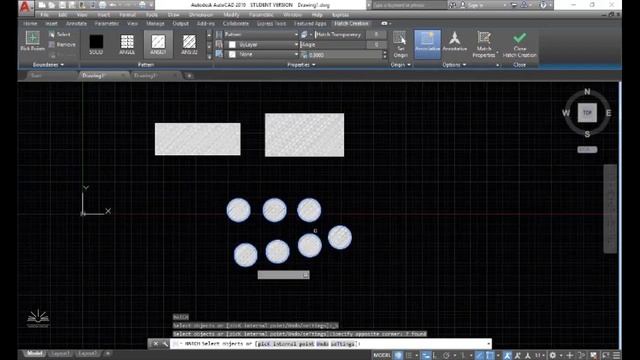Choose the ANSI31 hatch pattern swatch
This screenshot has width=640, height=360.
[158, 44]
